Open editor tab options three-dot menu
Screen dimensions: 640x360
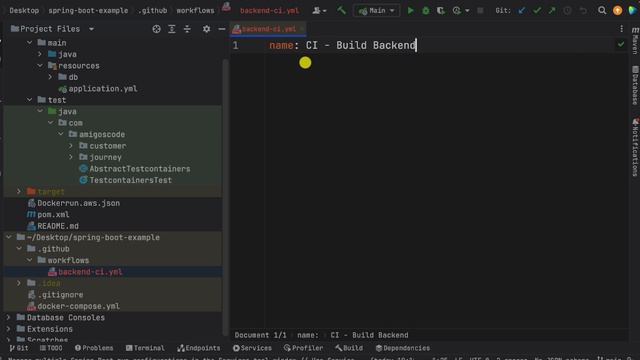(621, 29)
